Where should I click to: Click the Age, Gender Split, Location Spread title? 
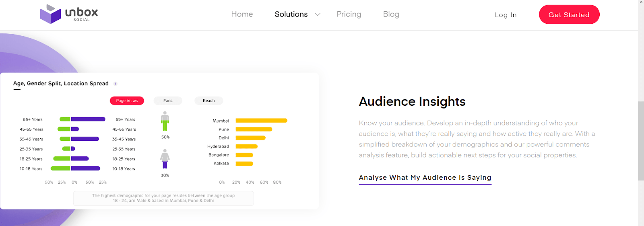[61, 84]
